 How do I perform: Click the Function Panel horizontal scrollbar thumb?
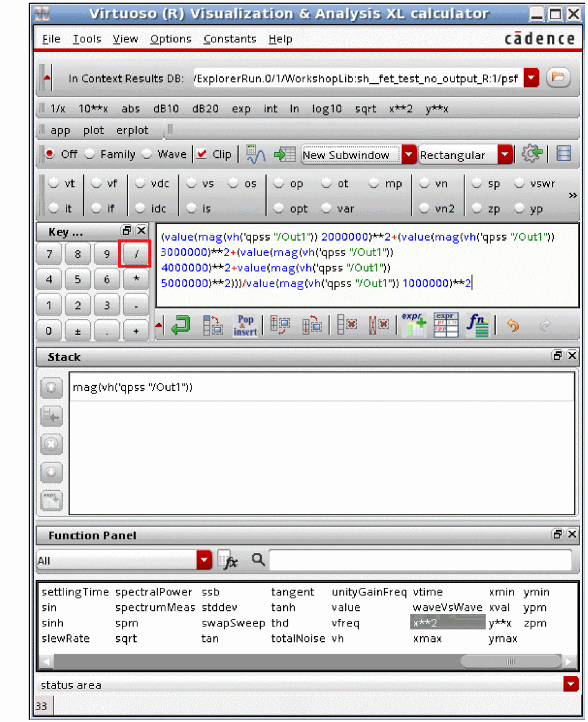(511, 661)
